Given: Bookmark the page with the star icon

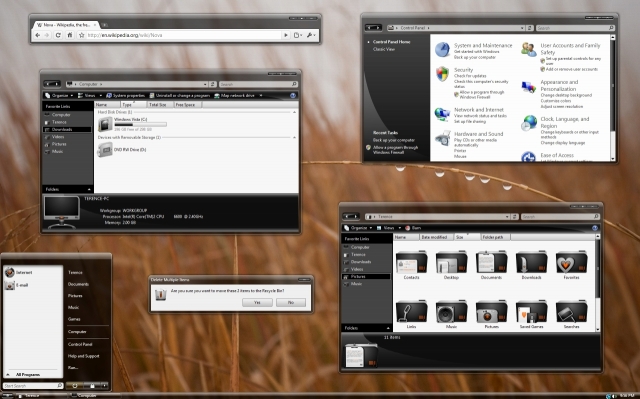Looking at the screenshot, I should pos(82,35).
